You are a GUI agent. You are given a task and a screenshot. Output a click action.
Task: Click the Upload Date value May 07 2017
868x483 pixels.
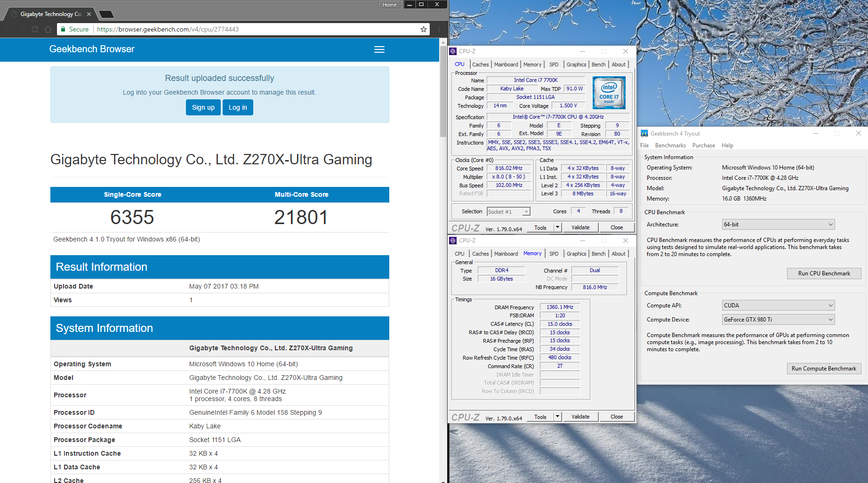224,286
